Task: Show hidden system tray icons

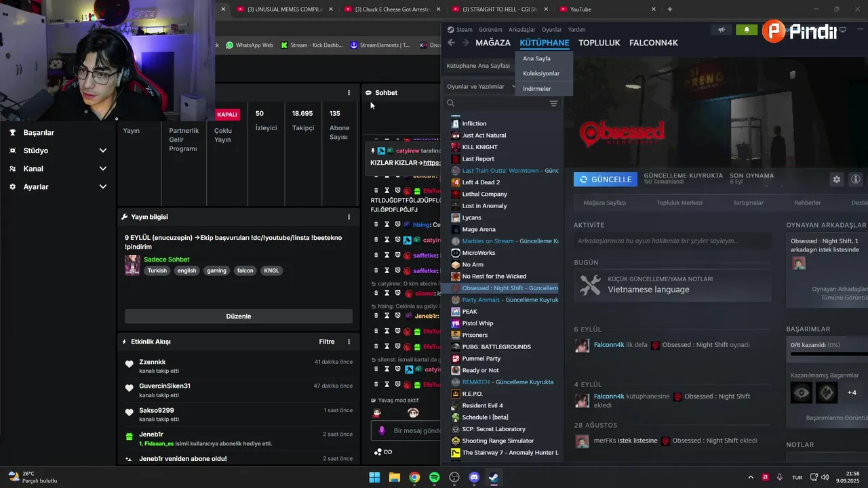Action: (x=750, y=477)
